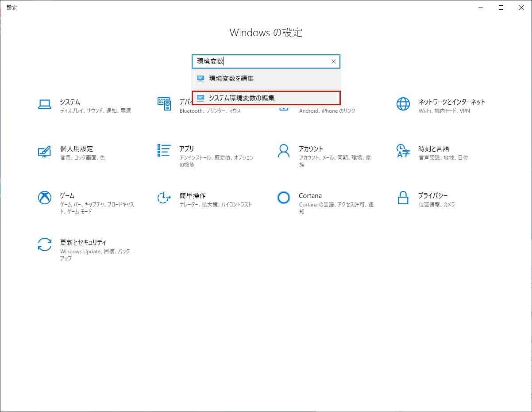Open the ネットワークとインターネット globe icon
The image size is (532, 412).
[x=403, y=104]
